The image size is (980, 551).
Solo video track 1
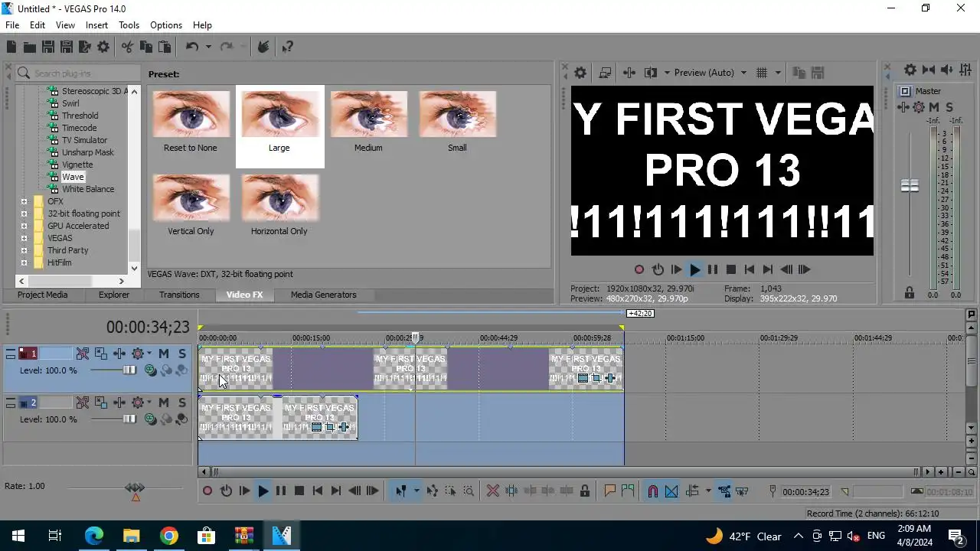181,354
